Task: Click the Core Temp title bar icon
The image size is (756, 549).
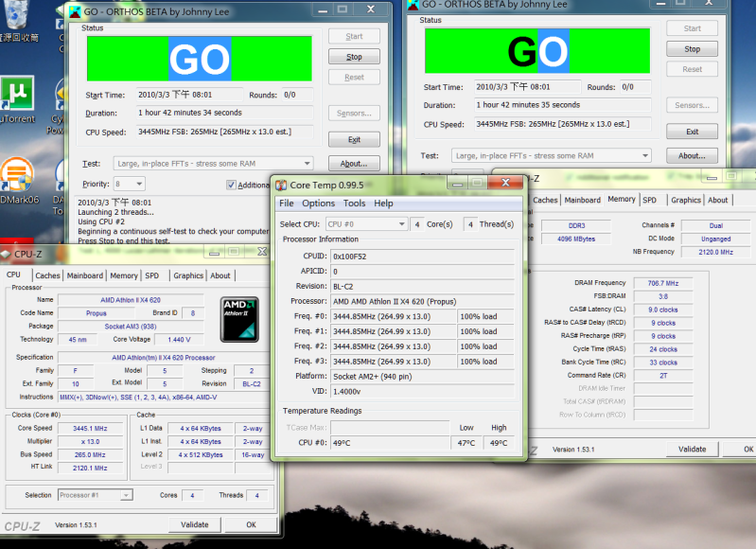Action: (x=281, y=185)
